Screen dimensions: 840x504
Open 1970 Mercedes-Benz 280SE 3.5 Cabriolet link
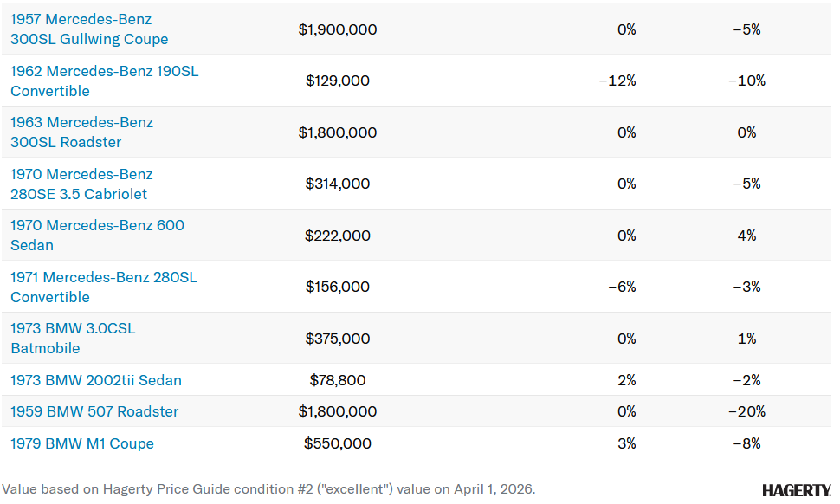point(81,184)
